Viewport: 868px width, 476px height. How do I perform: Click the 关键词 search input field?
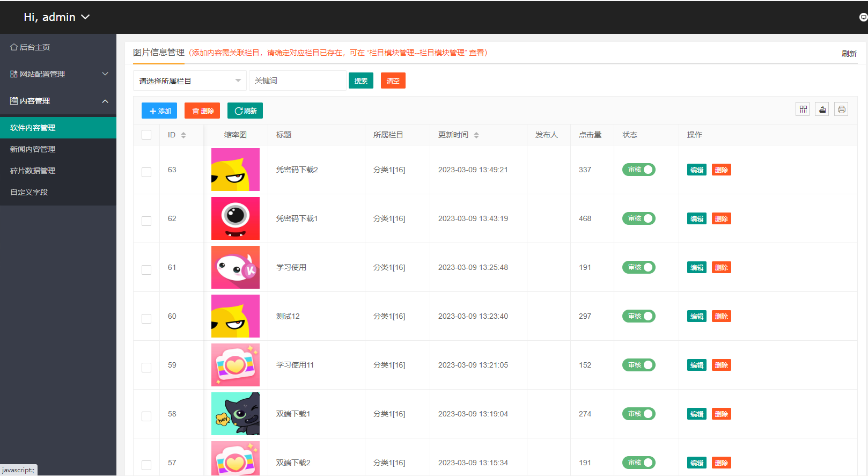click(297, 80)
